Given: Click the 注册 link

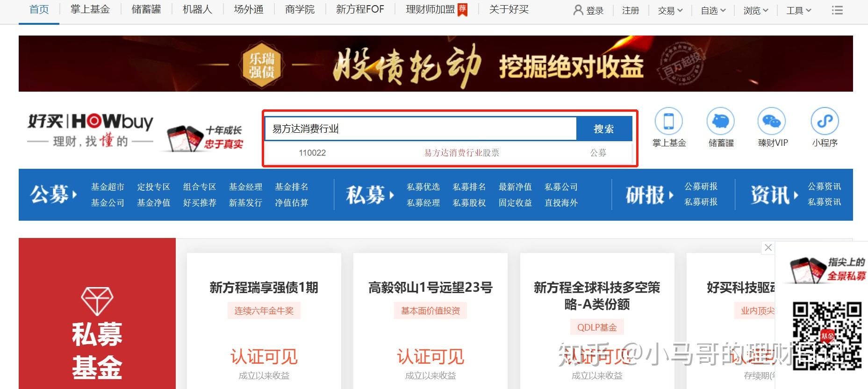Looking at the screenshot, I should point(631,10).
